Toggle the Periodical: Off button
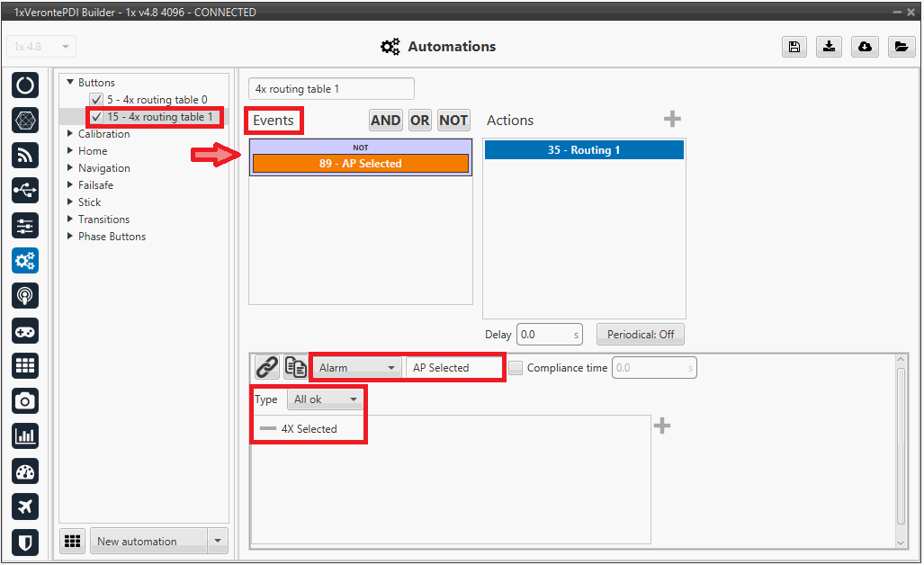924x565 pixels. click(640, 334)
